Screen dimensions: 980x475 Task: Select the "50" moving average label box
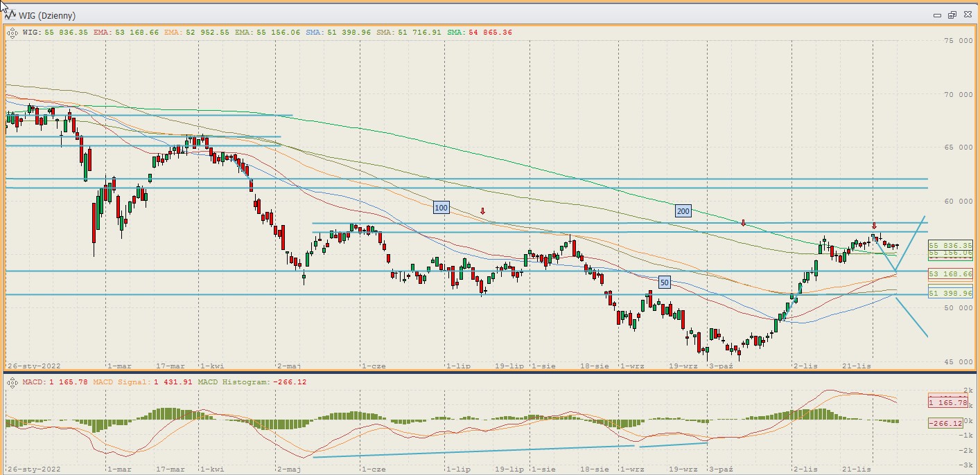(x=664, y=283)
